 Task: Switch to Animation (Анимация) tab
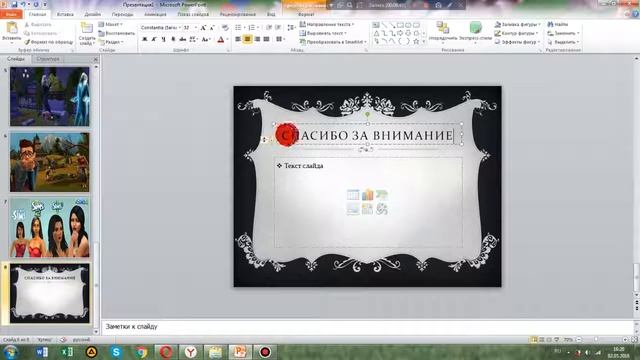[156, 14]
